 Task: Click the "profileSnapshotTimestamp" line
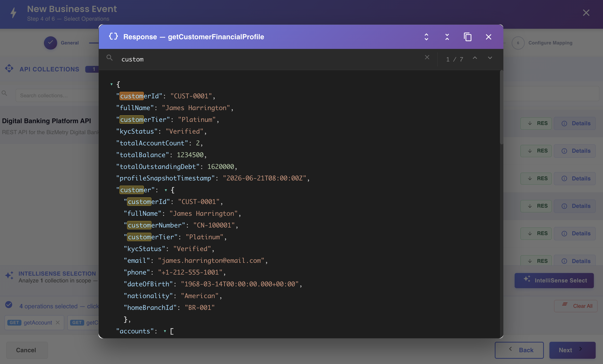point(213,178)
